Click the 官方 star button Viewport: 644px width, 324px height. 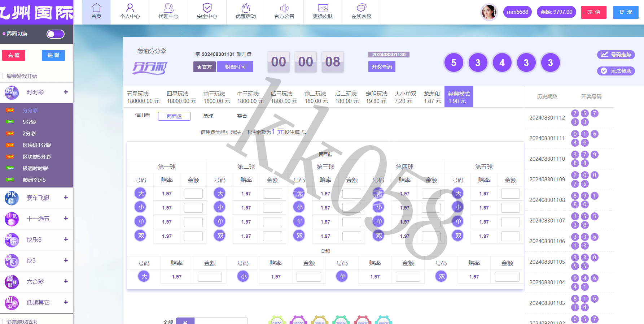point(204,67)
